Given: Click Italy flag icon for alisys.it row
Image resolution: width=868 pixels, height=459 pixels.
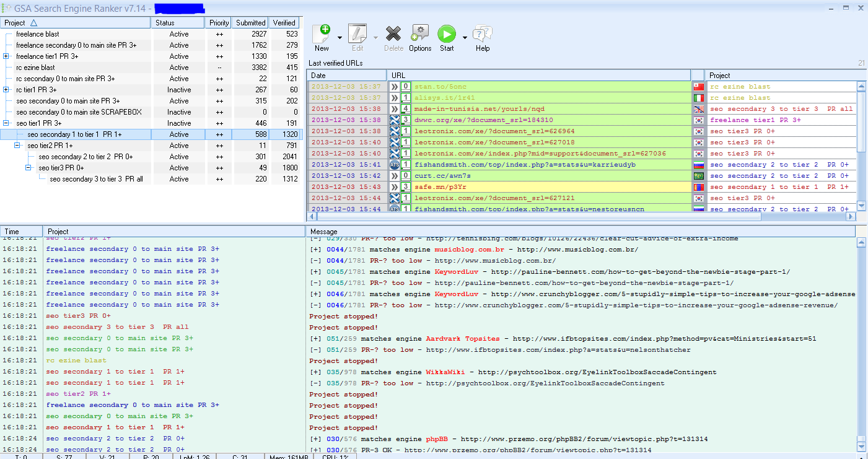Looking at the screenshot, I should [x=698, y=98].
